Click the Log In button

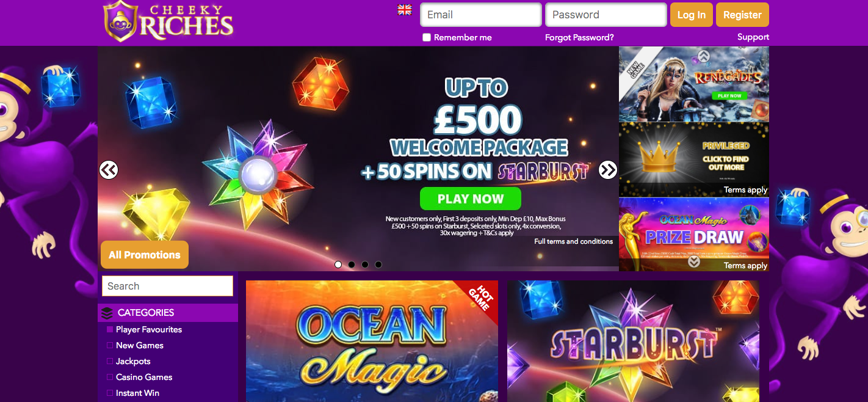pyautogui.click(x=692, y=15)
